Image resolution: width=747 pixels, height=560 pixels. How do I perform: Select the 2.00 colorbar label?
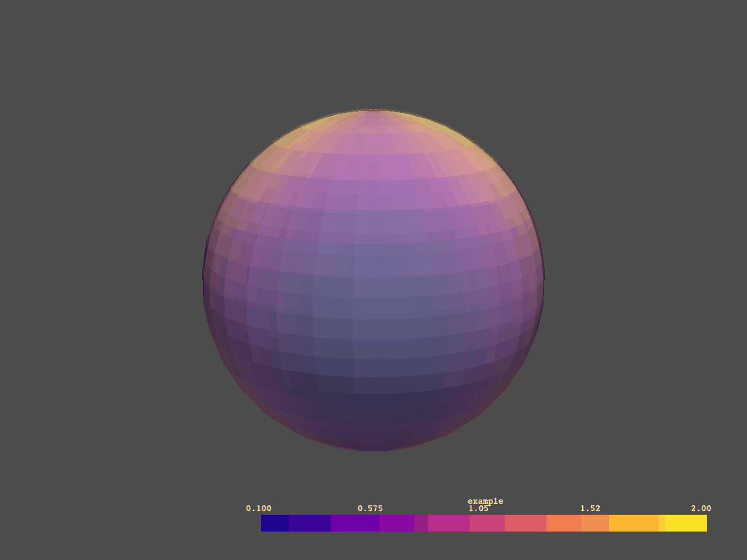click(x=700, y=508)
